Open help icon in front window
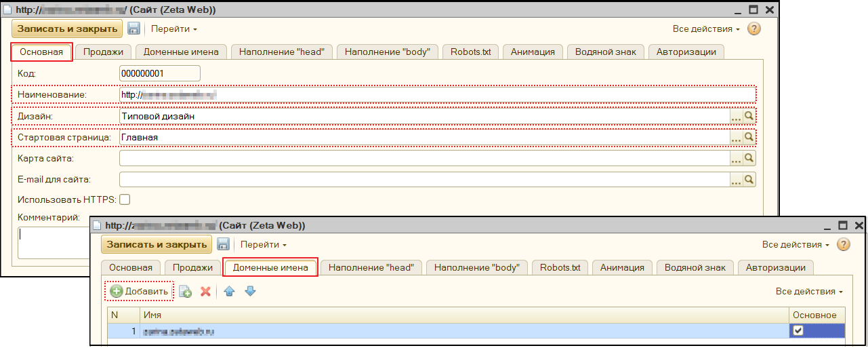The height and width of the screenshot is (348, 868). 844,244
